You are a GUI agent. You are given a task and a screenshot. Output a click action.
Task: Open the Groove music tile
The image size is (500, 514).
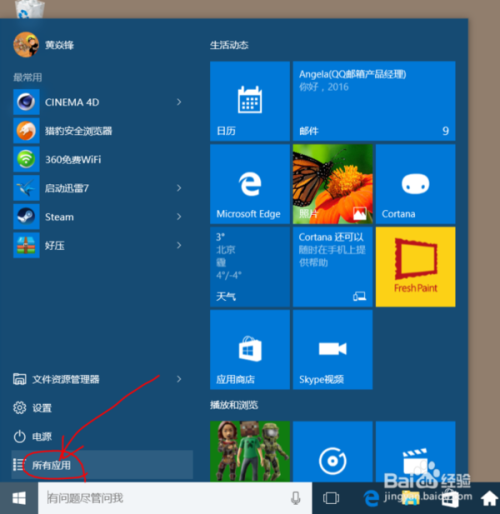(x=333, y=451)
